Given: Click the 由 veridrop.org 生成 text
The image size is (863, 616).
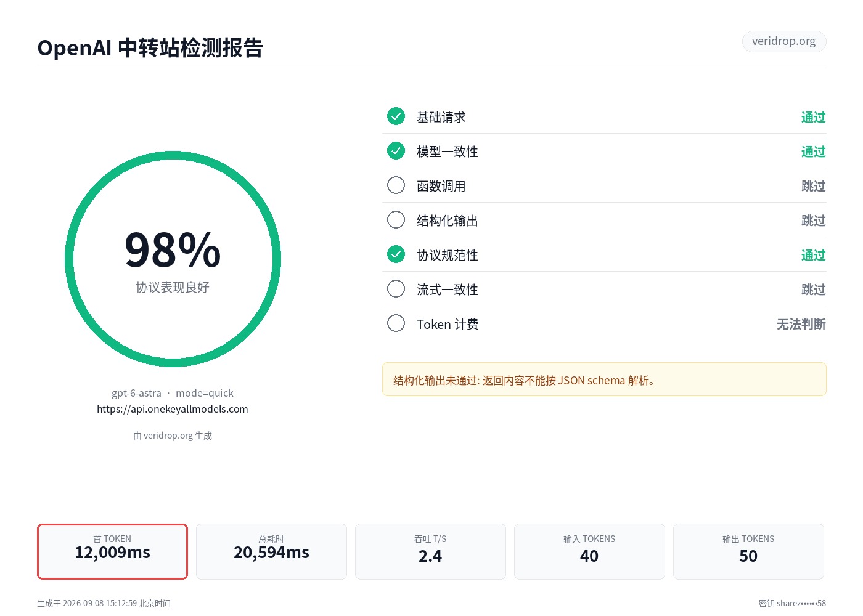Looking at the screenshot, I should coord(173,436).
